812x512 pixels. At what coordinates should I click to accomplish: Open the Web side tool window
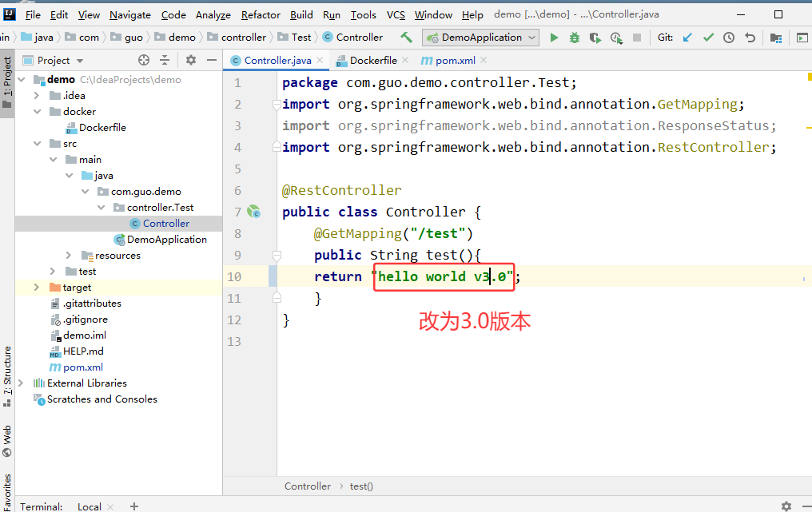[7, 441]
